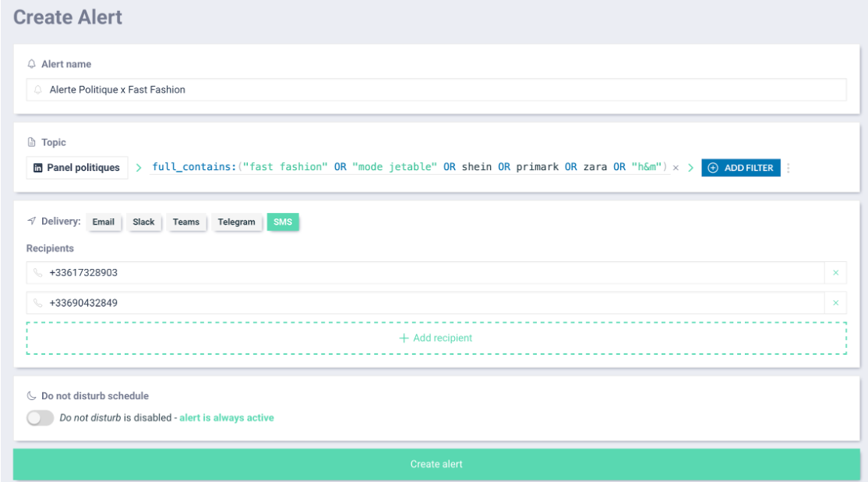Click the phone icon in the +33690432849 row
Viewport: 868px width, 482px height.
point(37,303)
